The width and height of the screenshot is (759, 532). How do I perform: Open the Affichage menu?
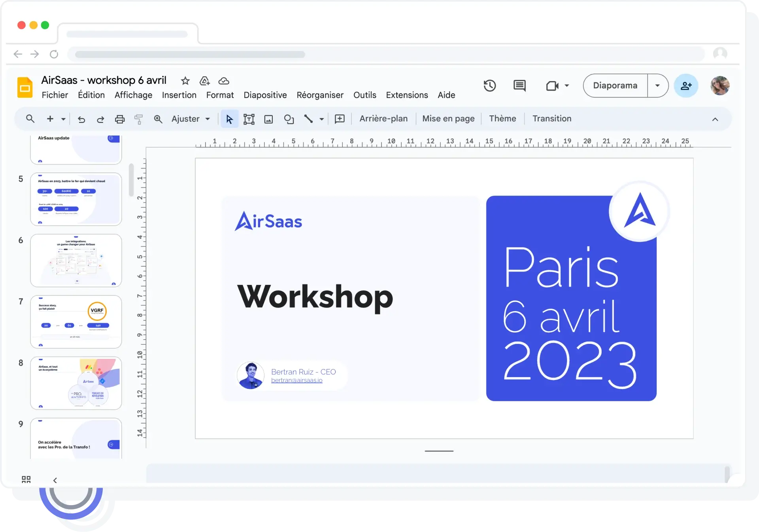coord(133,95)
